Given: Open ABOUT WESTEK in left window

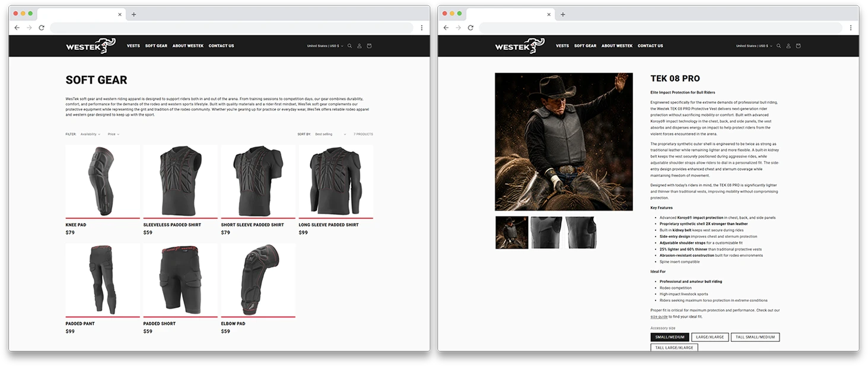Looking at the screenshot, I should click(188, 46).
